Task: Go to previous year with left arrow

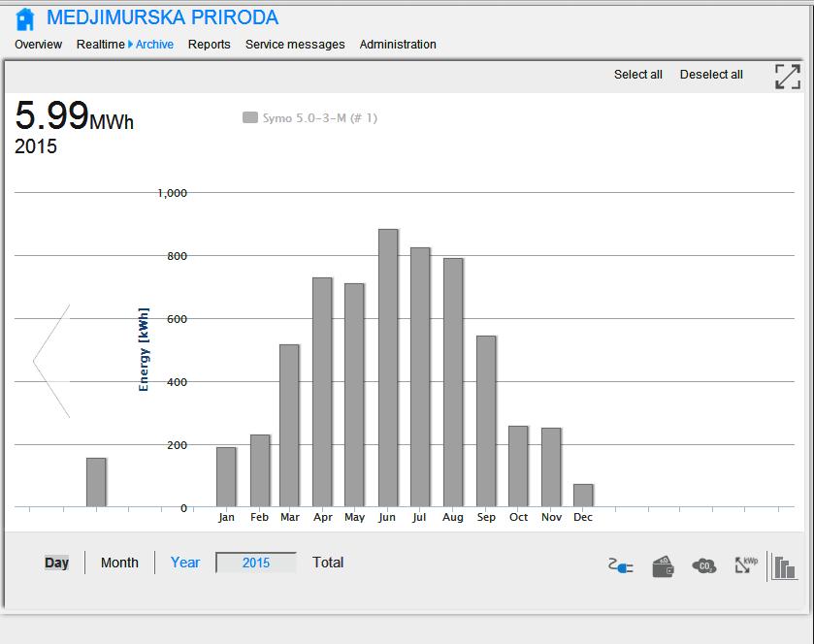Action: point(50,362)
